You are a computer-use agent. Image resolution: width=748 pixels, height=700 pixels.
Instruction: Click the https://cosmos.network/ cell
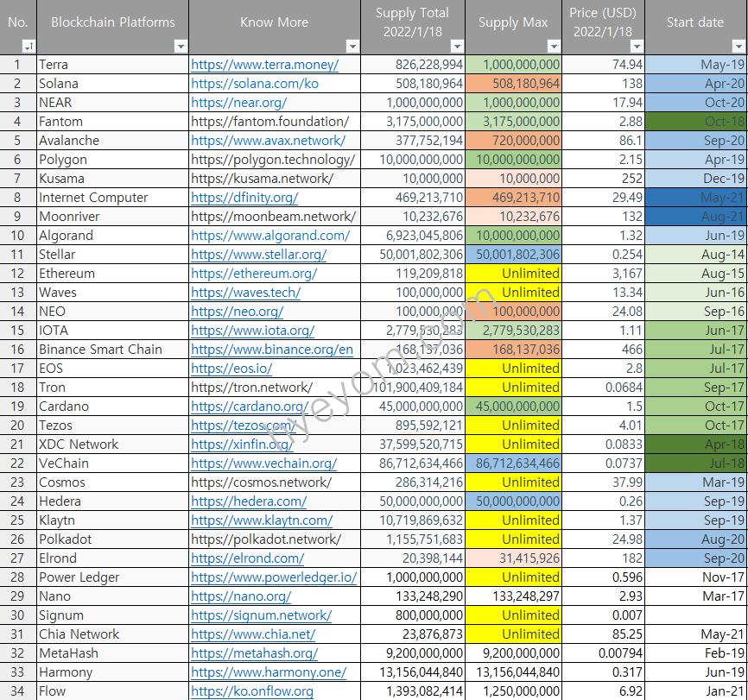click(x=275, y=482)
